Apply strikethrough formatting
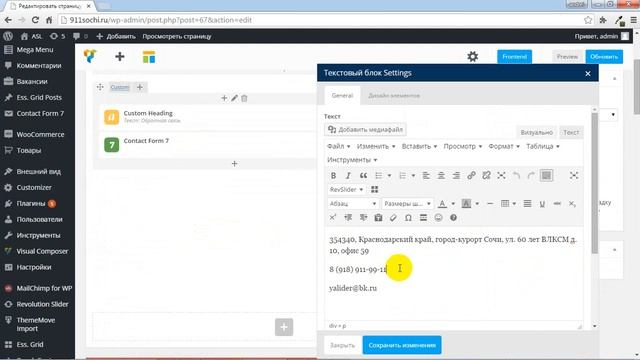Image resolution: width=640 pixels, height=360 pixels. pos(557,203)
